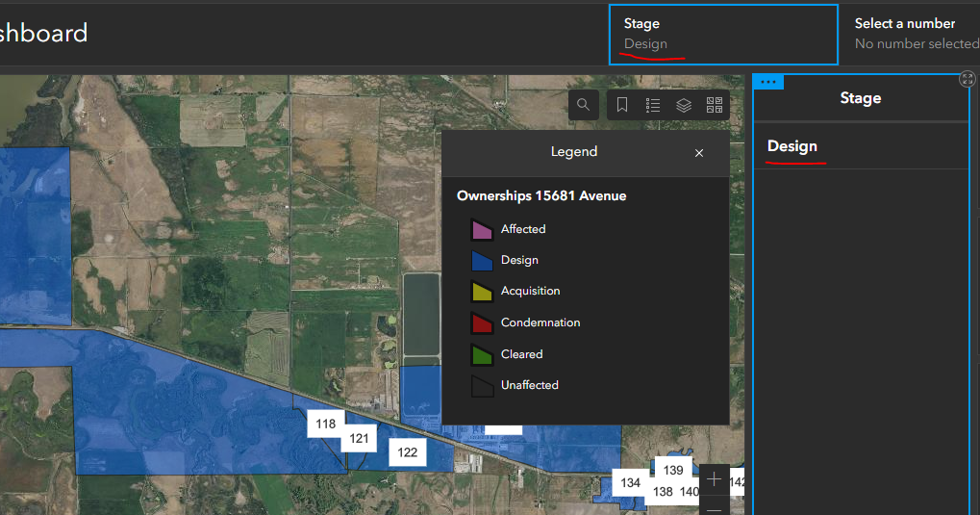Open the basemap gallery tool

[715, 105]
